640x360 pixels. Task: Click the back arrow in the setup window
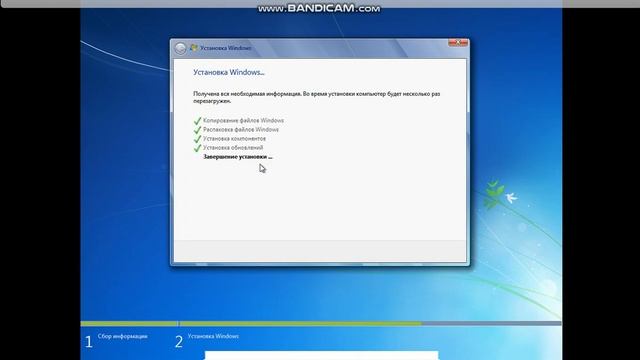180,48
